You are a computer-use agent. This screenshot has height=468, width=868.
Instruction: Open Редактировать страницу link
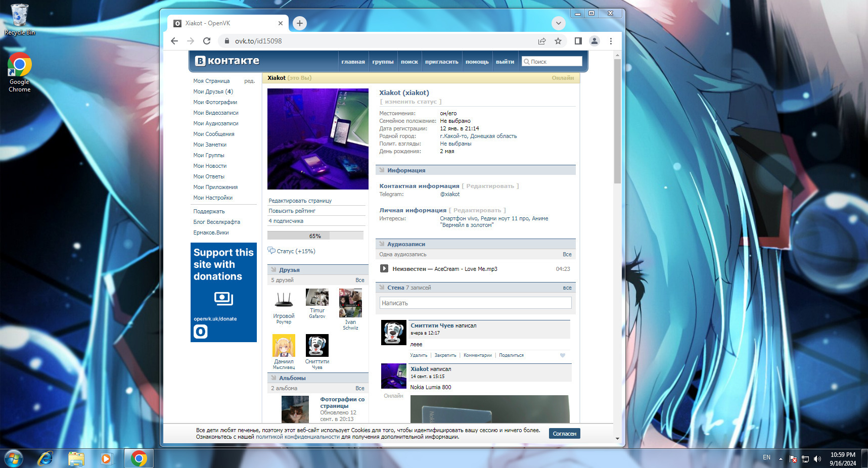click(300, 201)
